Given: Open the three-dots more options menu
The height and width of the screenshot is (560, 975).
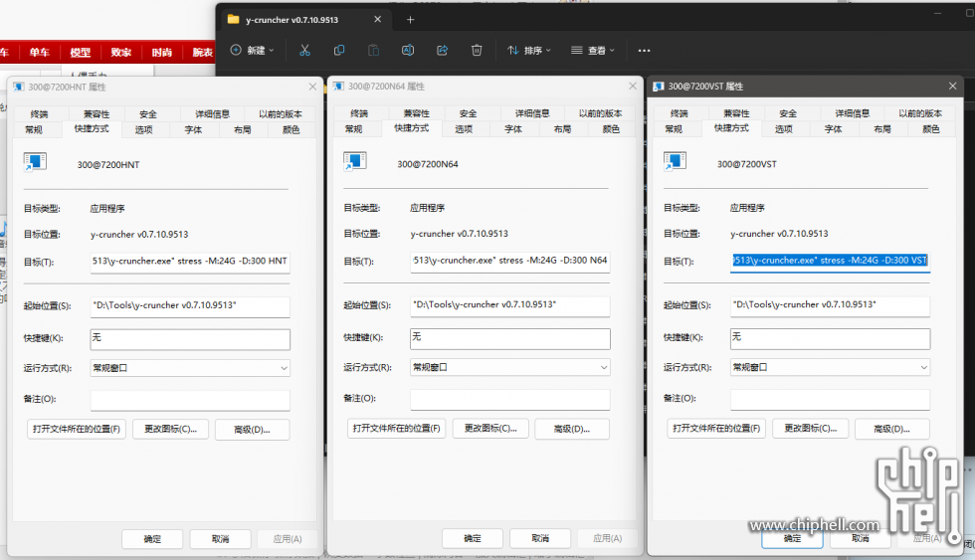Looking at the screenshot, I should 645,51.
